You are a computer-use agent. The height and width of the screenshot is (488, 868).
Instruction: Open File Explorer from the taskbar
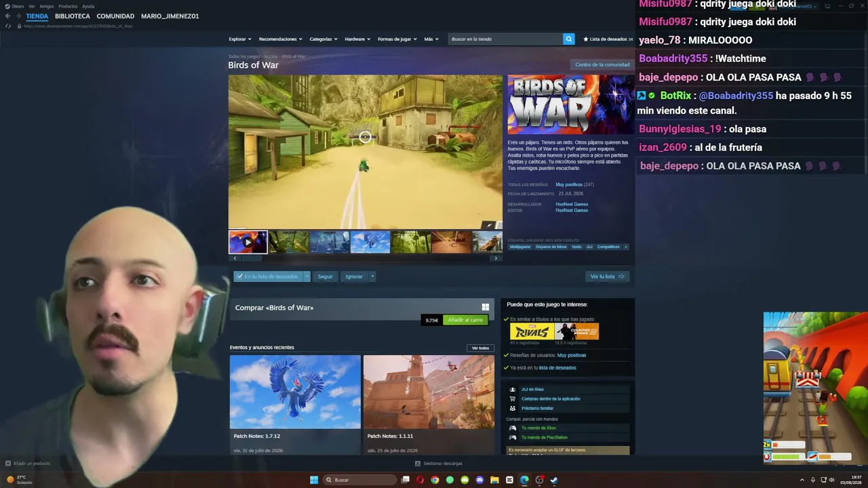[494, 480]
